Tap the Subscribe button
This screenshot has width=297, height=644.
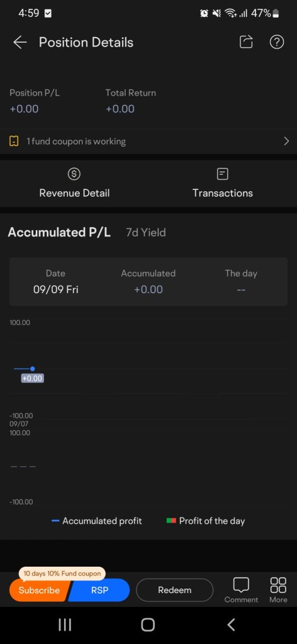pos(38,590)
